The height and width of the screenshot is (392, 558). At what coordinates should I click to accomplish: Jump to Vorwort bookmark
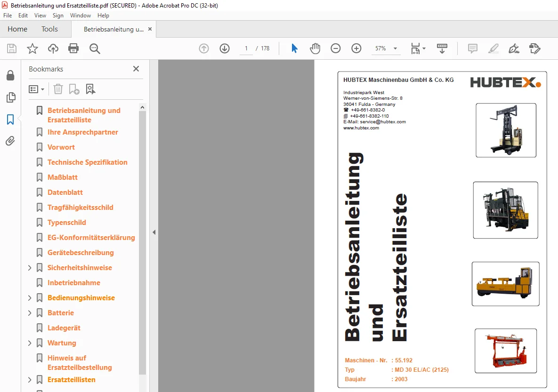(61, 147)
